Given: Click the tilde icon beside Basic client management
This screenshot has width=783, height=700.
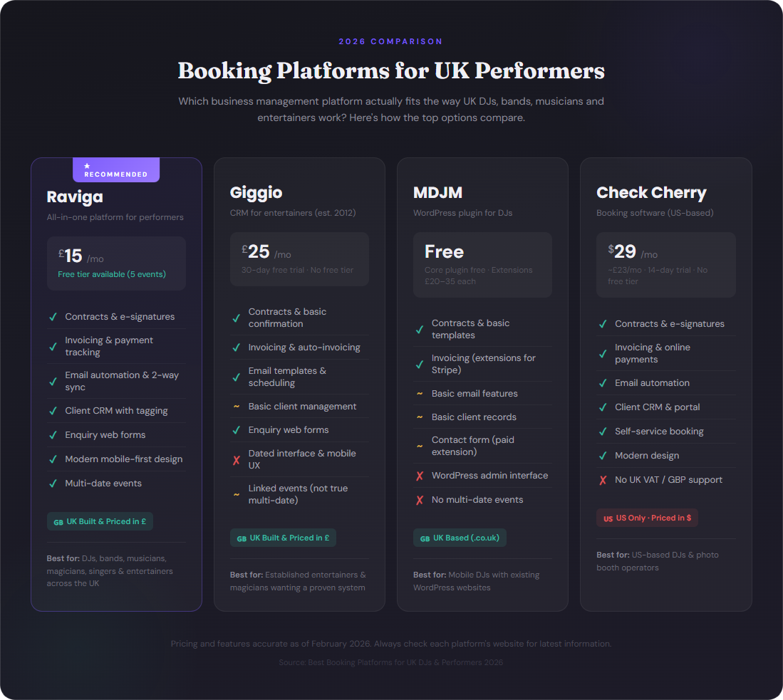Looking at the screenshot, I should point(237,407).
